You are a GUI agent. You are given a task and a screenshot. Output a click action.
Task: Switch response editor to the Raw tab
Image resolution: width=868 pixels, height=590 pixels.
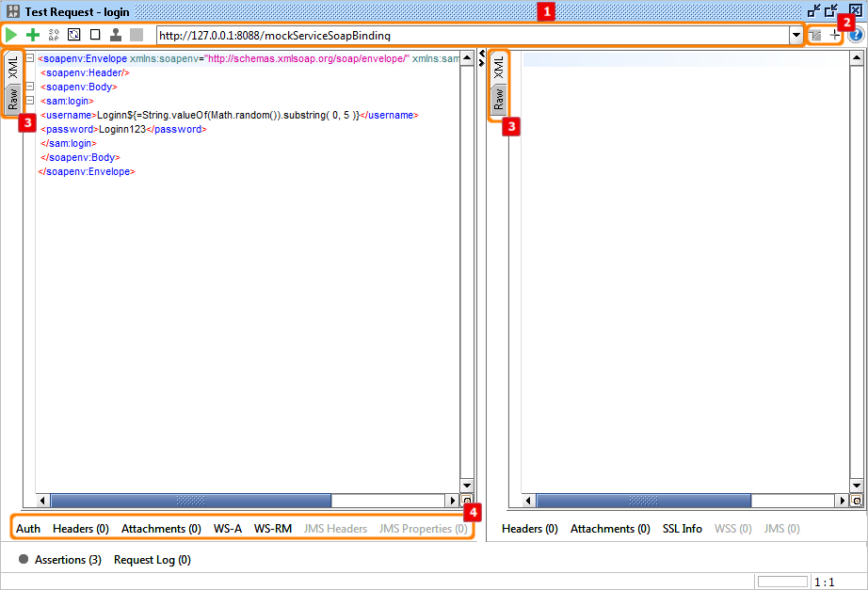coord(499,99)
